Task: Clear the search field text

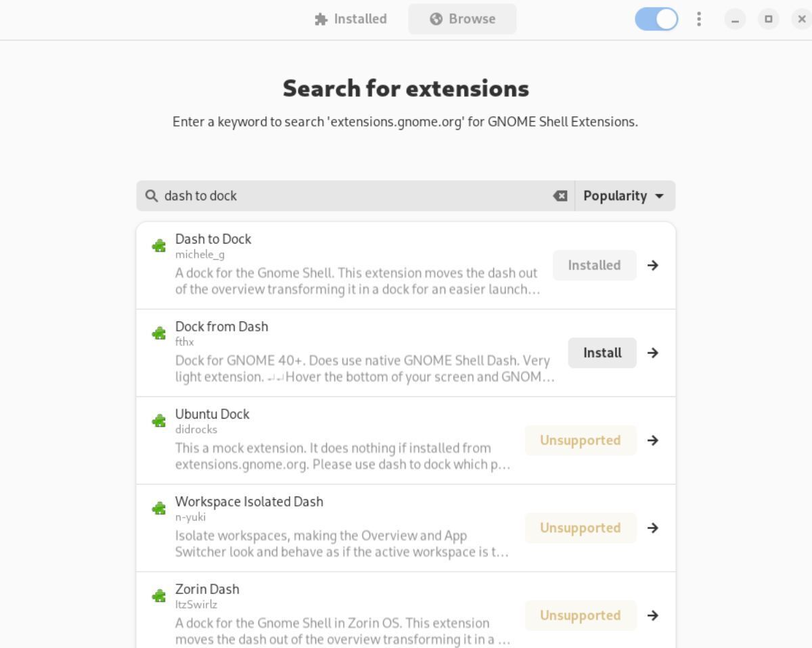Action: (x=560, y=196)
